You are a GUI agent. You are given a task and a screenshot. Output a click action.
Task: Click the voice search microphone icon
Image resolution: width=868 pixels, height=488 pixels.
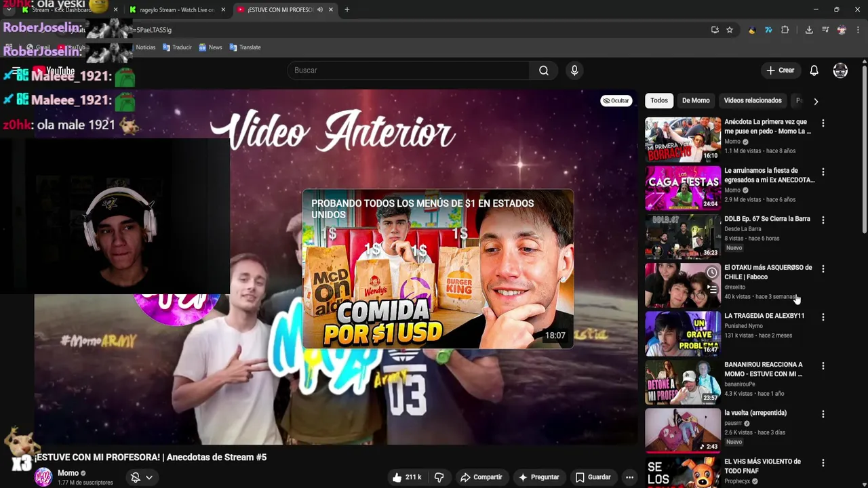574,70
